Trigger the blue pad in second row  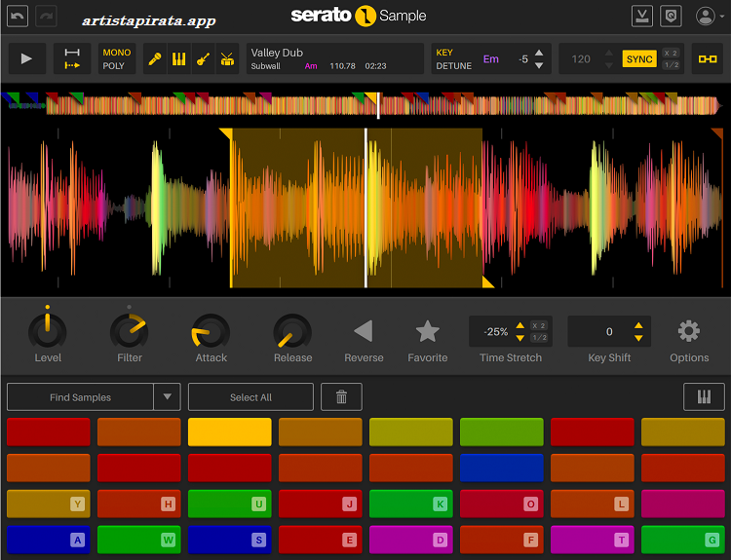pos(502,467)
